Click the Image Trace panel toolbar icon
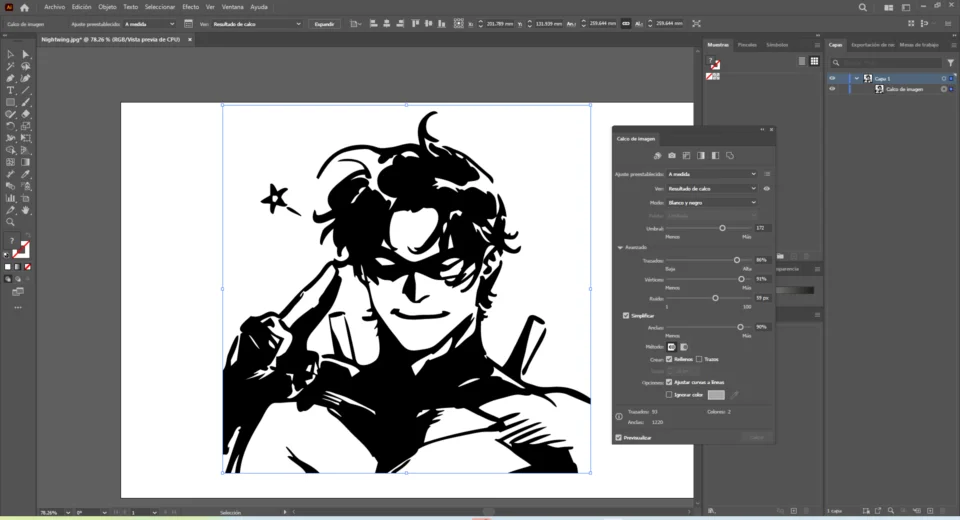This screenshot has width=960, height=520. pos(188,24)
